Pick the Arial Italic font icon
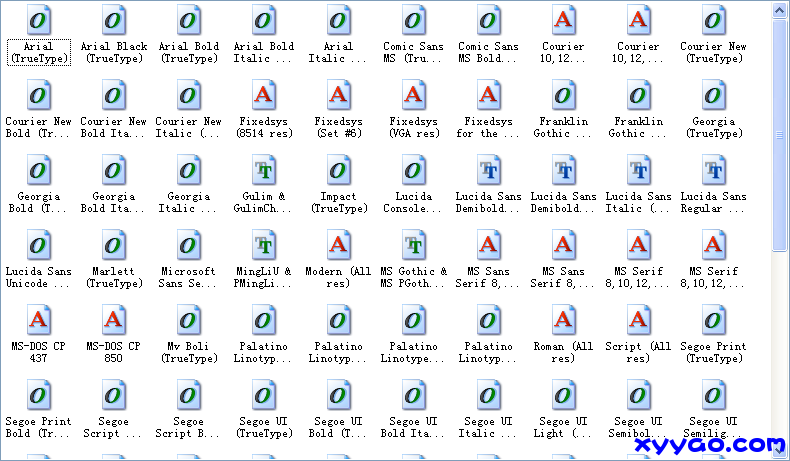The height and width of the screenshot is (461, 790). click(339, 20)
